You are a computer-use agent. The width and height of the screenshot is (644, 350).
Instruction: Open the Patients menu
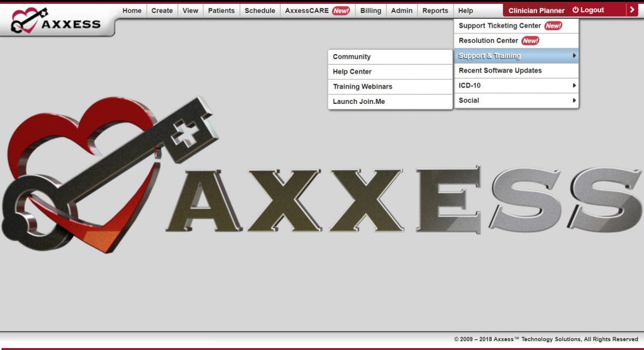pos(221,11)
